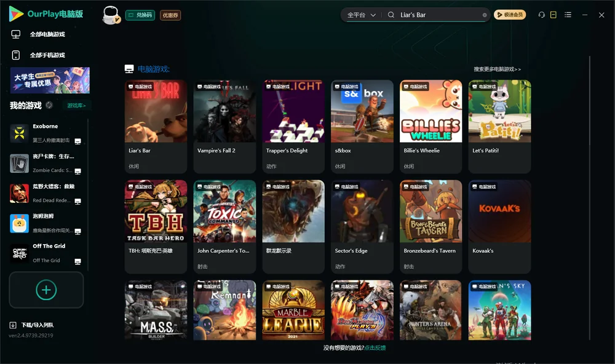This screenshot has width=615, height=364.
Task: Click the plus add game button
Action: point(46,290)
